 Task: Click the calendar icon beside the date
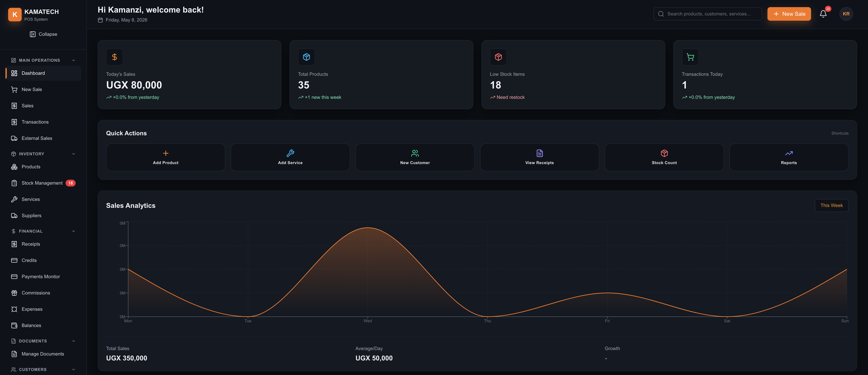pyautogui.click(x=100, y=20)
